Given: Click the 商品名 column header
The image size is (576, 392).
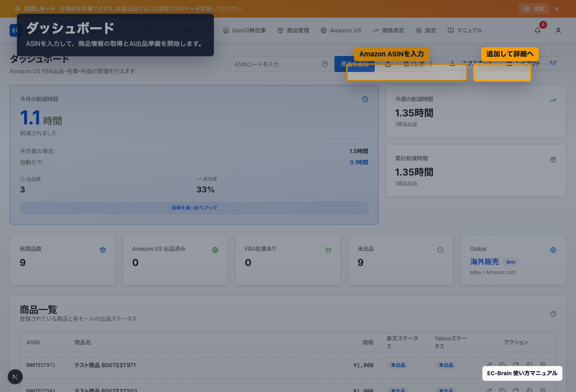Looking at the screenshot, I should [x=83, y=342].
